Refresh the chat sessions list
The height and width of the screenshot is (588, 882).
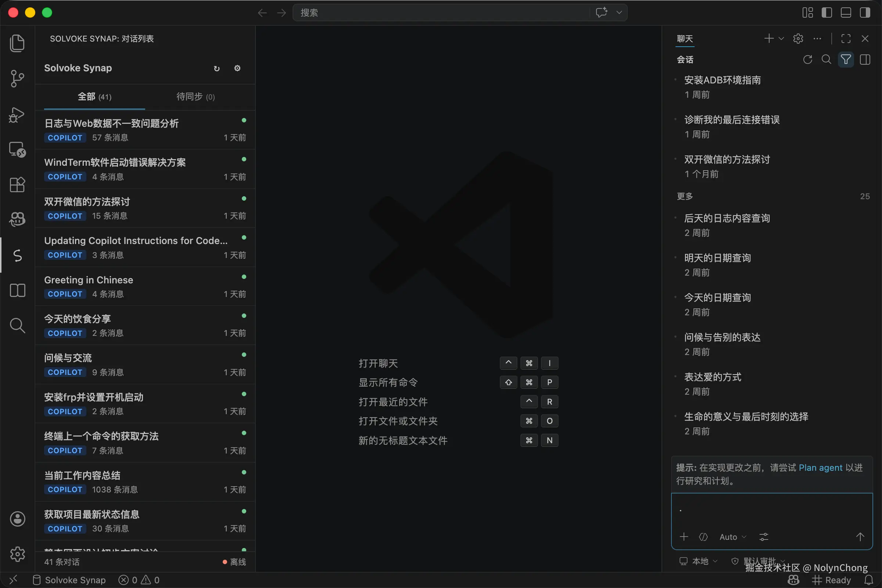click(807, 60)
